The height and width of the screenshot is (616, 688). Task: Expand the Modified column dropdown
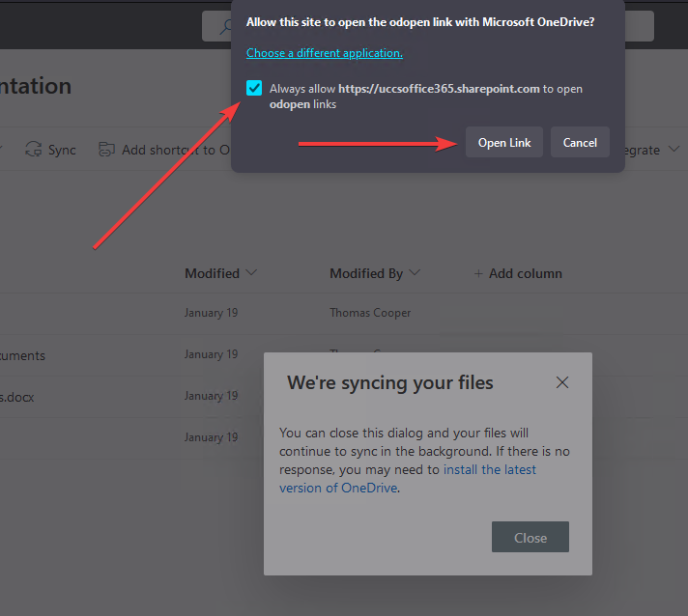point(251,272)
